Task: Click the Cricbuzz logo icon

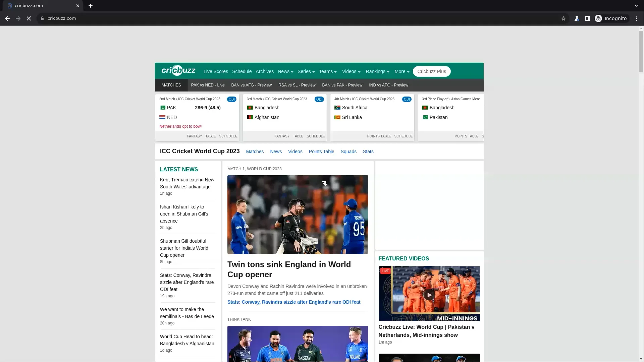Action: pos(178,71)
